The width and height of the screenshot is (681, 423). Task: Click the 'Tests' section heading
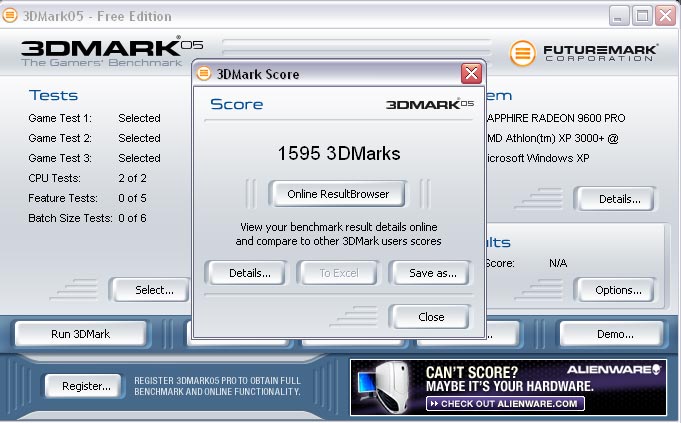click(53, 95)
